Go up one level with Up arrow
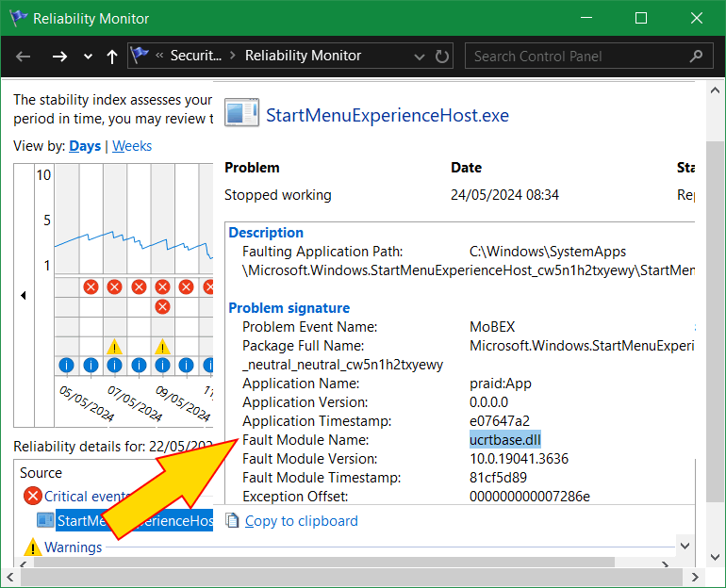 pyautogui.click(x=111, y=57)
